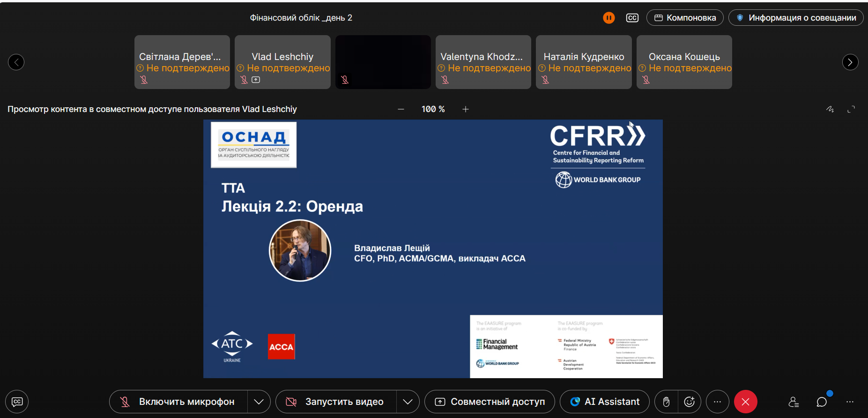
Task: Zoom out shared content with minus
Action: pos(401,109)
